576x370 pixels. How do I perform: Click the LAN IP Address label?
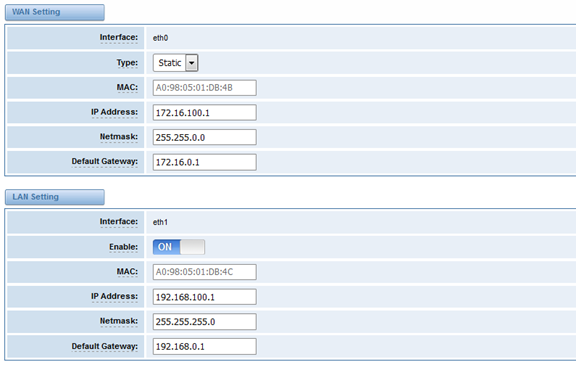point(115,296)
